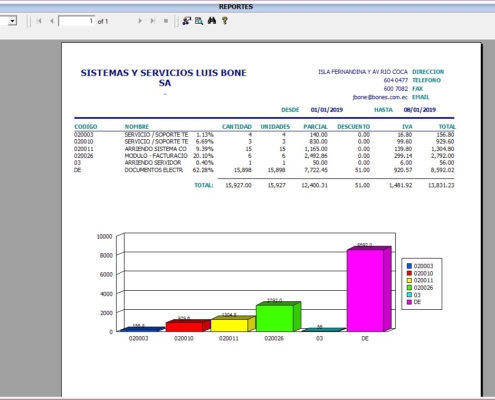The width and height of the screenshot is (495, 400).
Task: Click code 020010 in the table
Action: 84,142
